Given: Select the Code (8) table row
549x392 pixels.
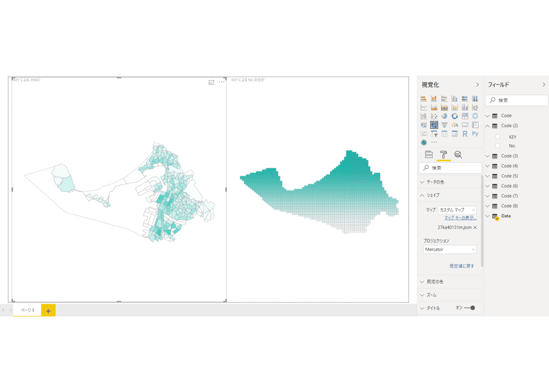Looking at the screenshot, I should (516, 206).
